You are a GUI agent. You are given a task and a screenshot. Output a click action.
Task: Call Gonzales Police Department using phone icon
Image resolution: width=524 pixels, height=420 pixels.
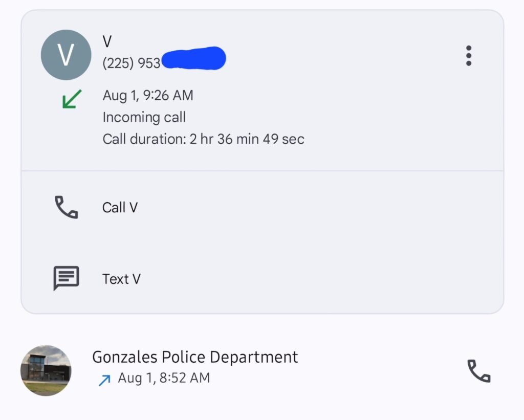click(478, 370)
